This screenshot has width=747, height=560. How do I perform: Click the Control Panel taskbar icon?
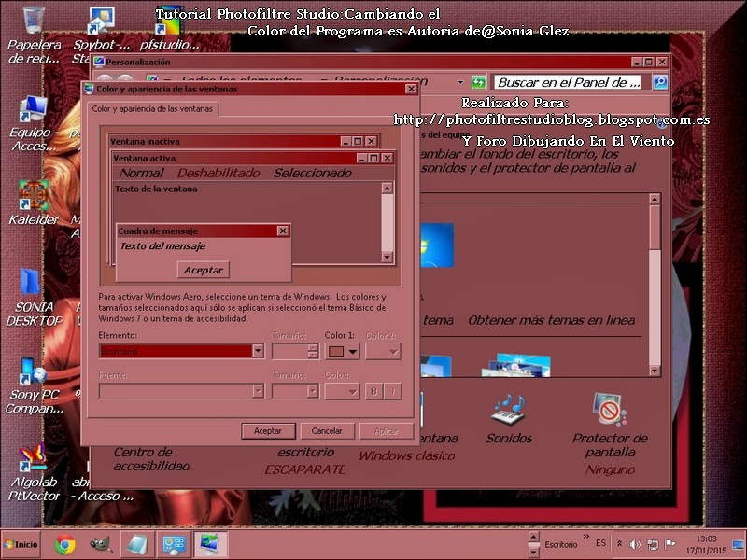click(174, 544)
